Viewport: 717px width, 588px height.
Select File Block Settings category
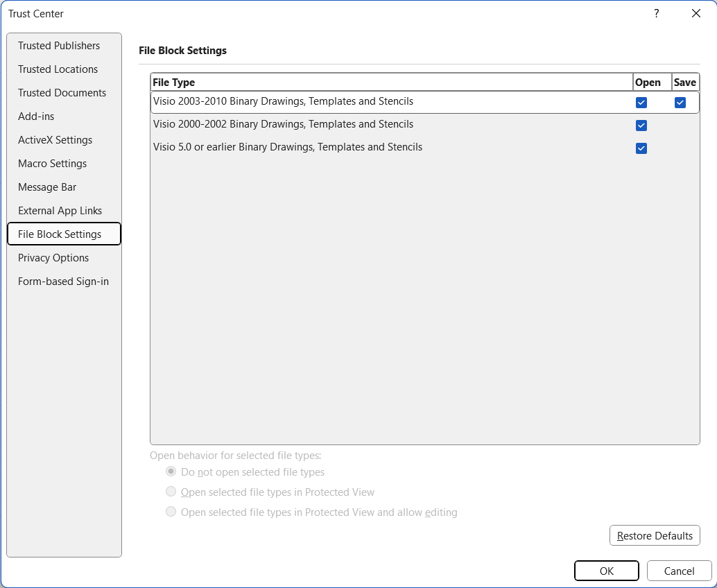[x=64, y=234]
